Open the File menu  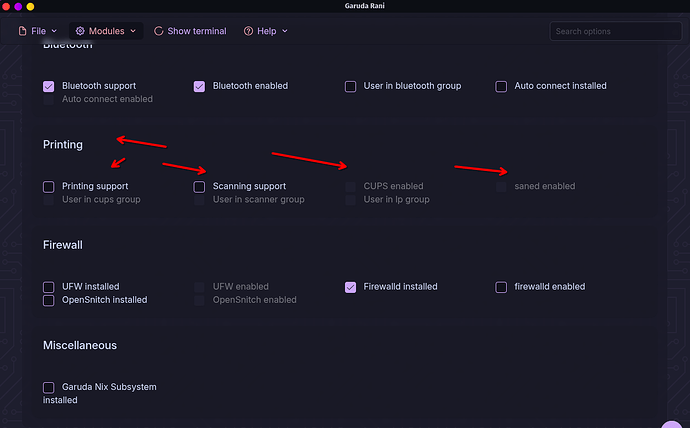pyautogui.click(x=37, y=31)
